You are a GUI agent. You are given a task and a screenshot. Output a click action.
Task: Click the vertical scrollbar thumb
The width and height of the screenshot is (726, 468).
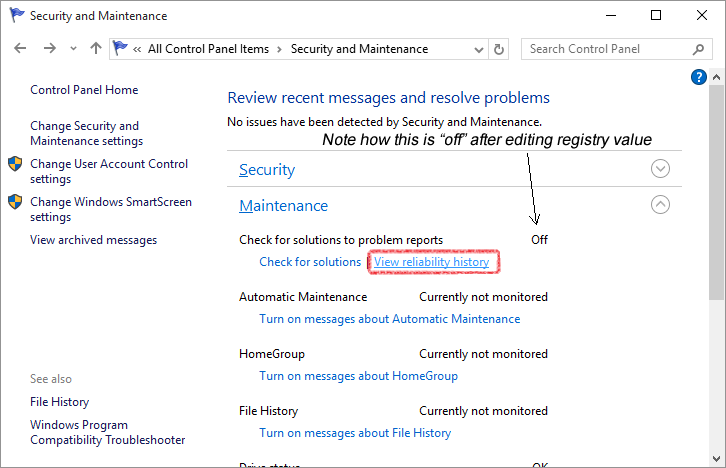(x=716, y=192)
